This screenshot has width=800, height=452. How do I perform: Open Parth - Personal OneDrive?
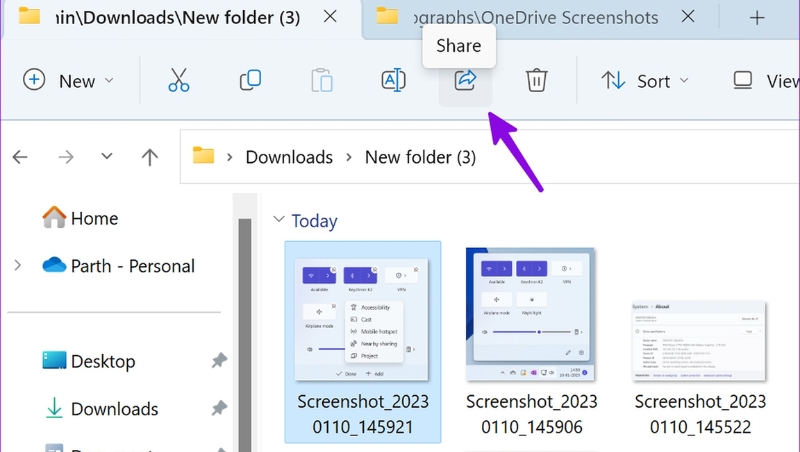(118, 266)
